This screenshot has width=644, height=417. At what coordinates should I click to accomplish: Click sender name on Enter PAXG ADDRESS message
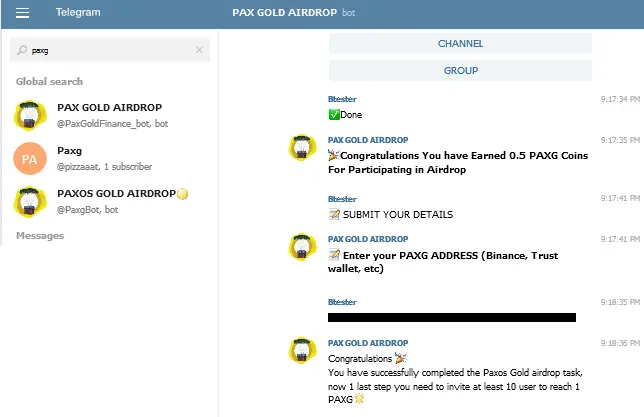pyautogui.click(x=368, y=239)
